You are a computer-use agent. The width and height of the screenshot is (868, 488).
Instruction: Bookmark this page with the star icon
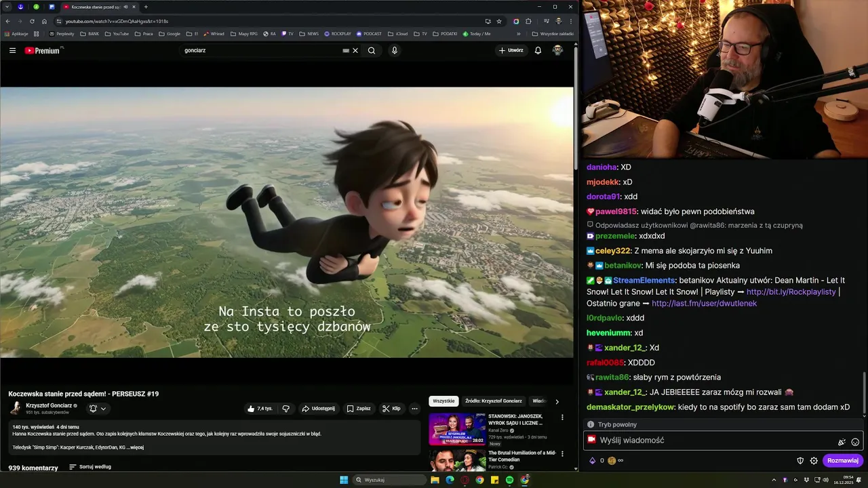[x=499, y=21]
